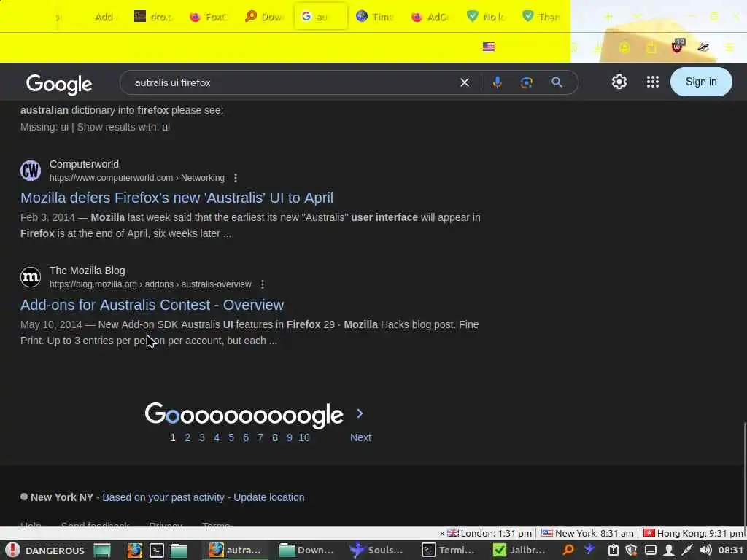
Task: Click Update location link
Action: [x=268, y=497]
